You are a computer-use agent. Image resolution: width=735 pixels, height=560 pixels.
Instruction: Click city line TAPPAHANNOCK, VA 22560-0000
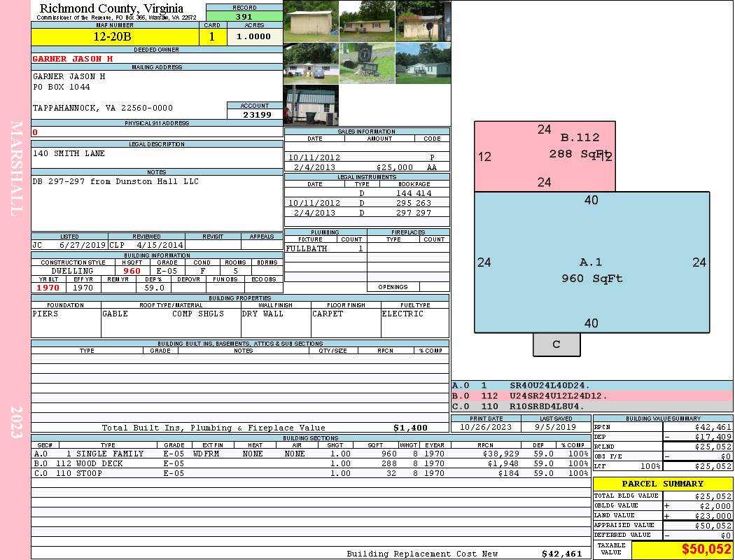pyautogui.click(x=103, y=108)
